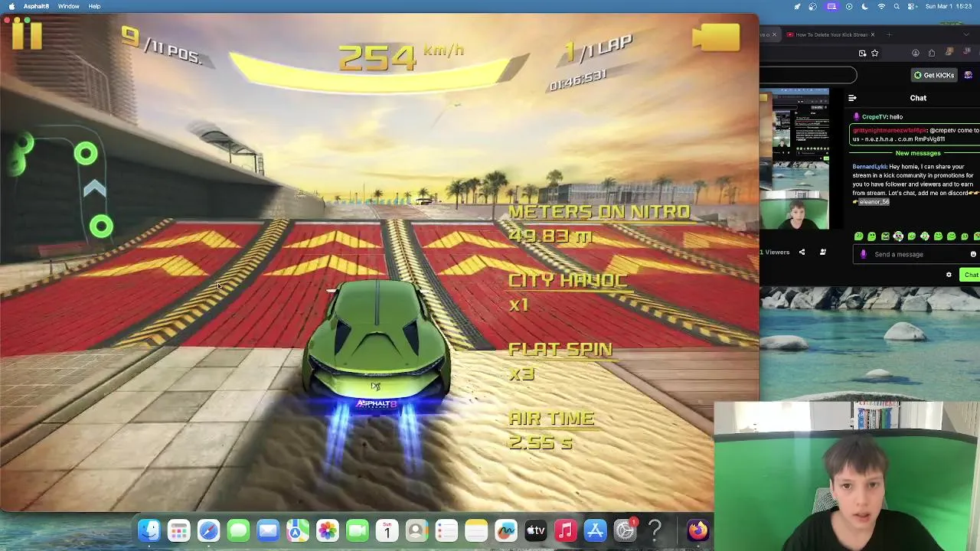The image size is (980, 551).
Task: Open the browser account profile icon
Action: 916,53
